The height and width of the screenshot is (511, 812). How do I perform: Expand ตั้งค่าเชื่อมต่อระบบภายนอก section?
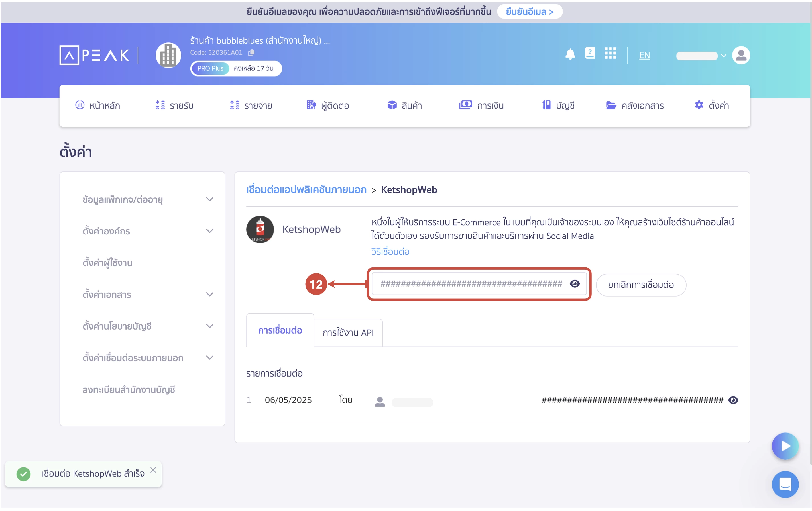pyautogui.click(x=209, y=358)
